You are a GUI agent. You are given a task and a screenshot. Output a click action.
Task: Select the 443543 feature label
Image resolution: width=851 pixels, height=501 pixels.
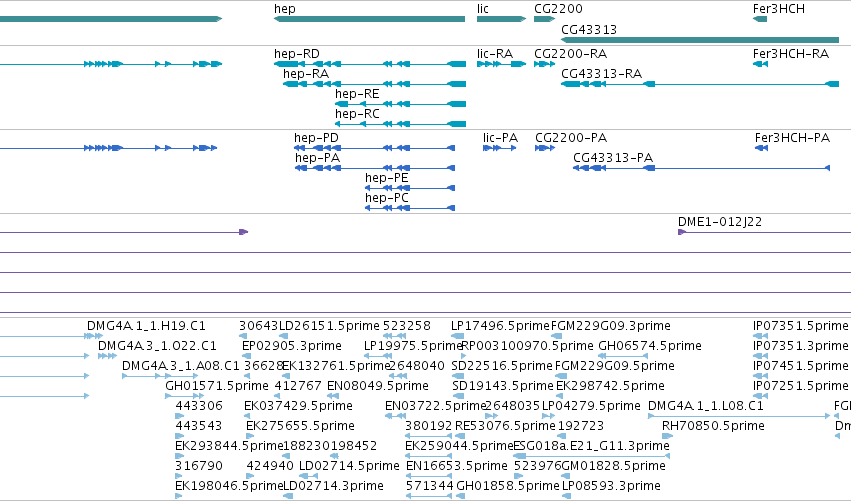[199, 426]
